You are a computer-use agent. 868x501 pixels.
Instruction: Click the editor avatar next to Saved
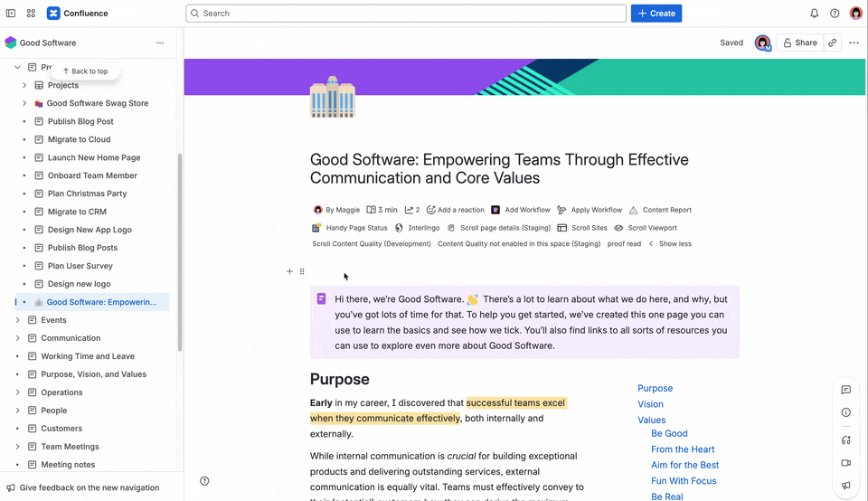(763, 43)
